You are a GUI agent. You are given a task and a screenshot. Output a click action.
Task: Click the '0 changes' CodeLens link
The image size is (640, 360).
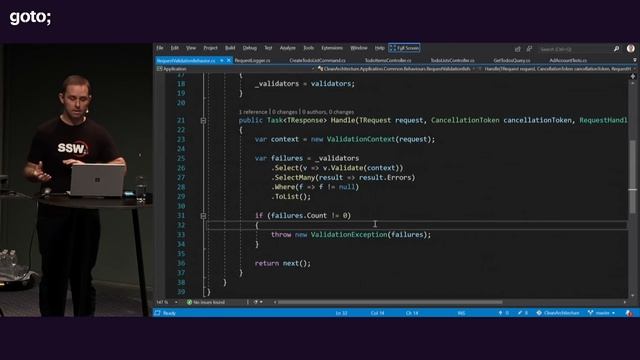(x=285, y=112)
